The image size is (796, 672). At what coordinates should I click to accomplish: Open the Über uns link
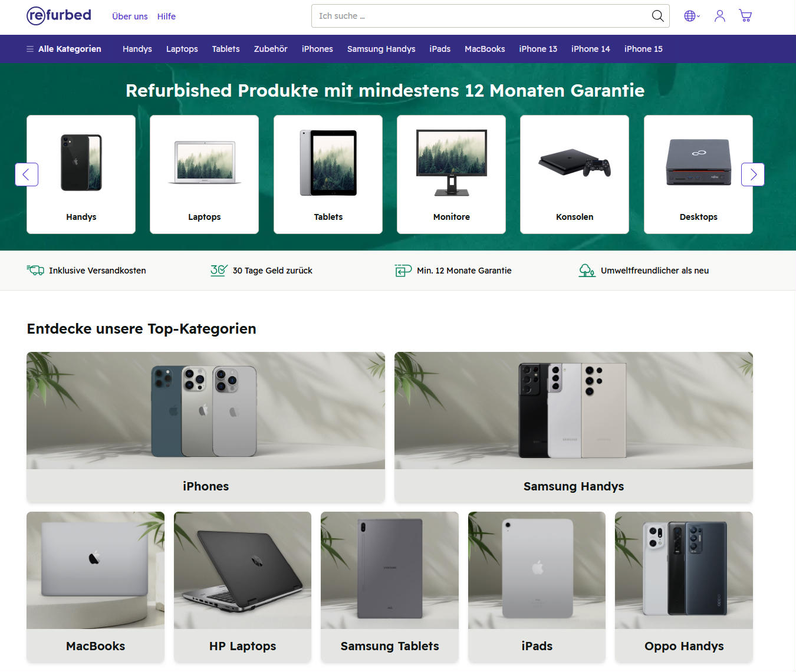click(130, 17)
